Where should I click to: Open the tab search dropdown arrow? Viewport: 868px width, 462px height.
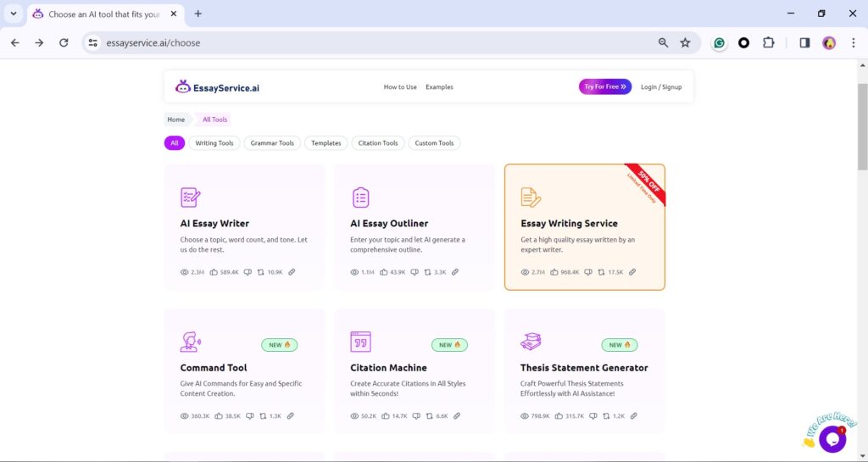(x=14, y=14)
